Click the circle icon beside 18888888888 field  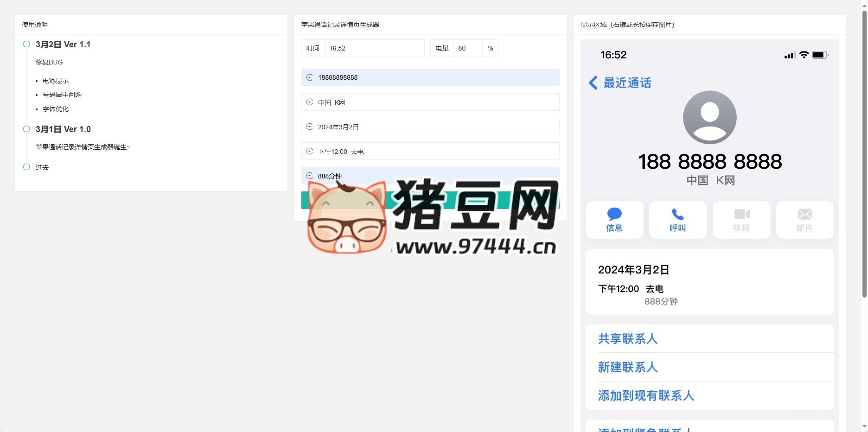click(x=310, y=77)
